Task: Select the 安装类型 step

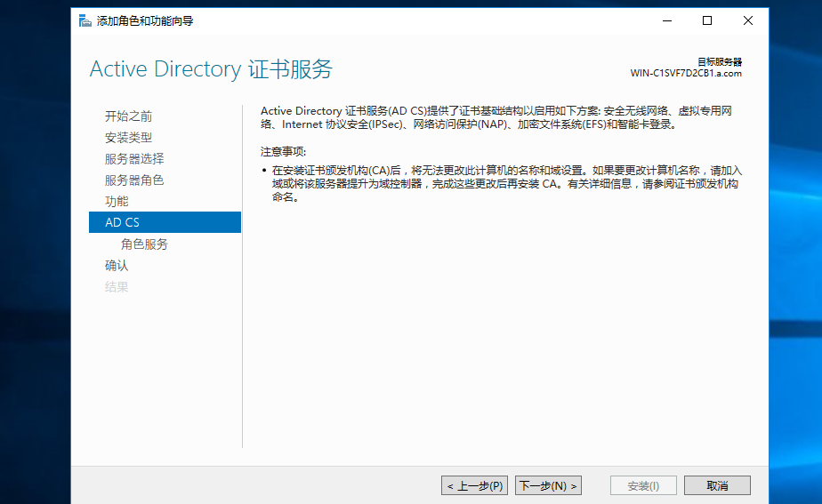Action: (128, 138)
